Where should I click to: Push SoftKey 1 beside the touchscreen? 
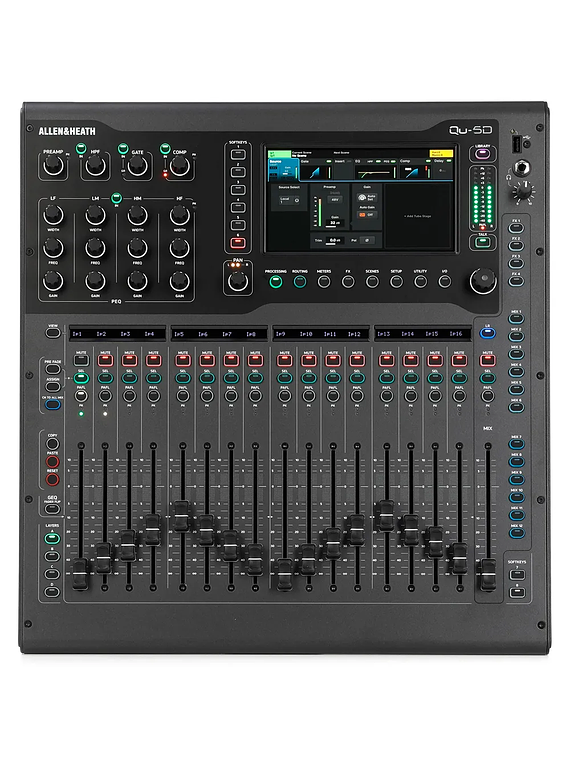(x=238, y=154)
